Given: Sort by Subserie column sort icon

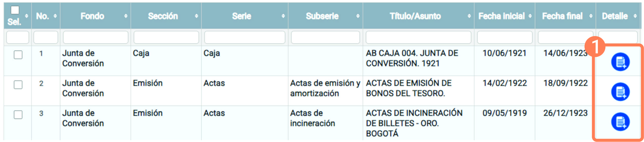Looking at the screenshot, I should coord(357,16).
